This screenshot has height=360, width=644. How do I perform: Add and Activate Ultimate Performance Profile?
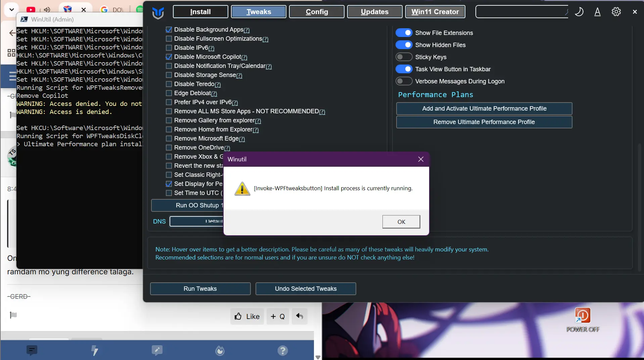click(x=484, y=109)
